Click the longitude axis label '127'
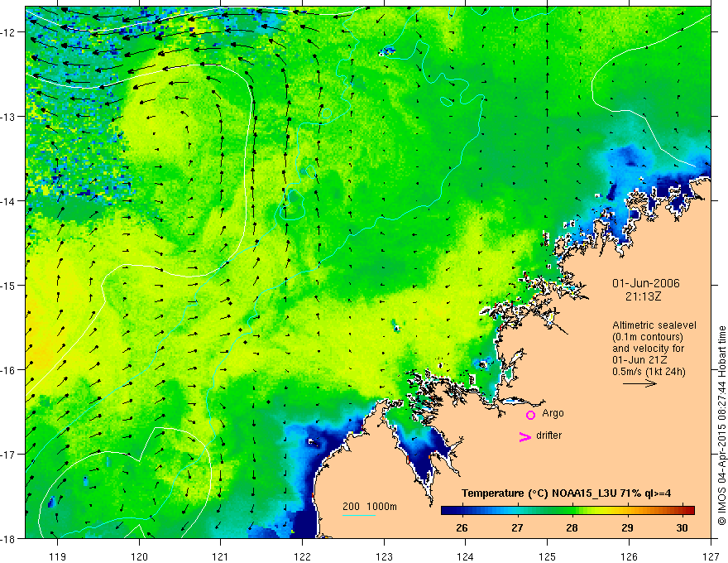 711,556
